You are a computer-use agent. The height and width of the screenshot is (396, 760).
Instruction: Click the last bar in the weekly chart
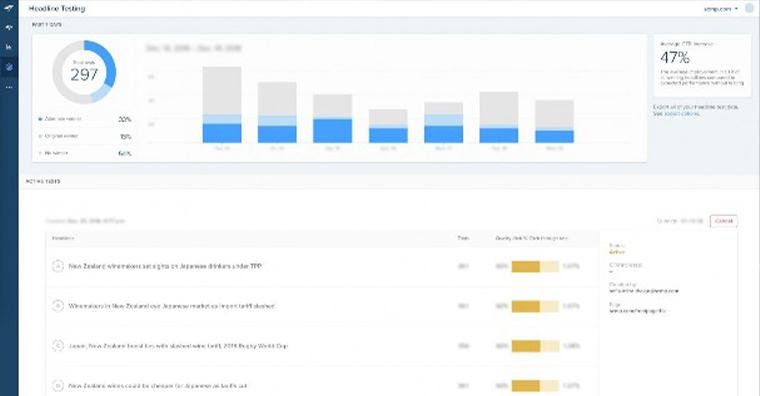pos(554,121)
